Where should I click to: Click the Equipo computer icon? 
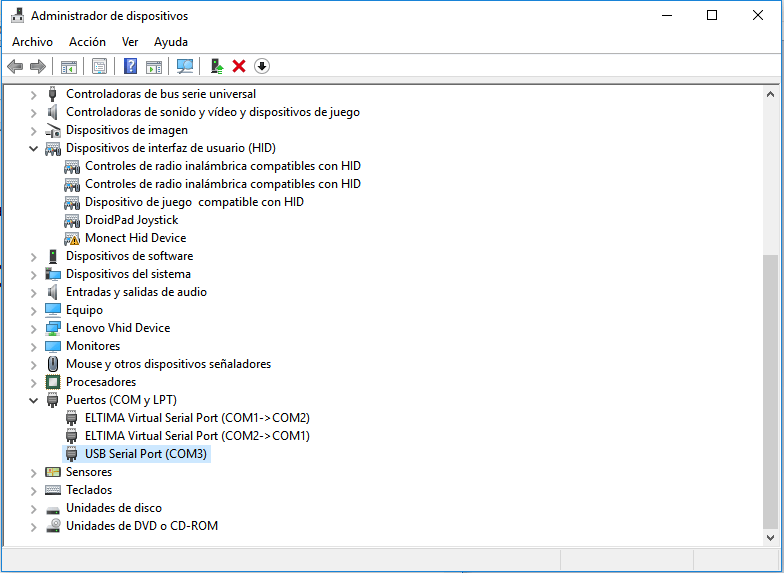(x=52, y=310)
